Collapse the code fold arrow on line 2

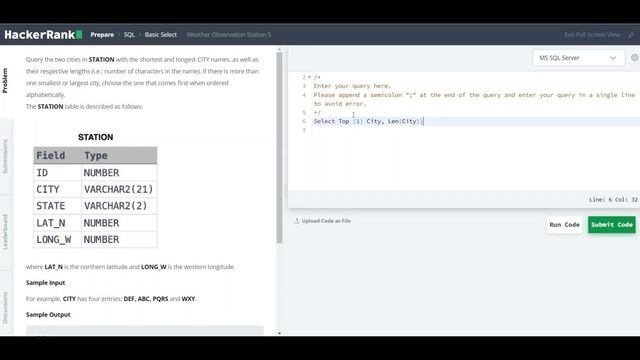click(x=309, y=77)
